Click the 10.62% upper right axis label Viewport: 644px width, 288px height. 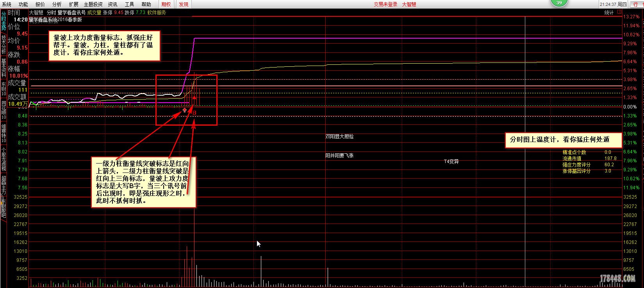632,35
